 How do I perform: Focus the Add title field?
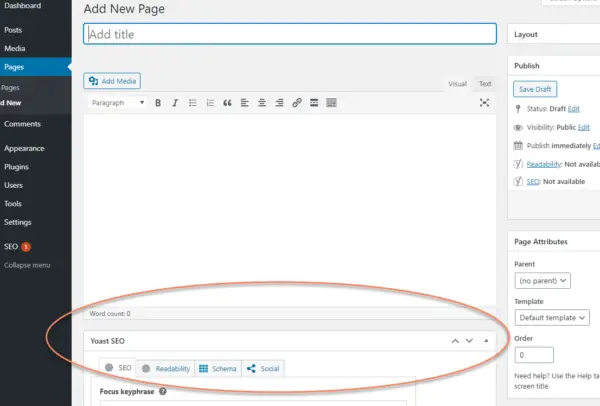[290, 34]
